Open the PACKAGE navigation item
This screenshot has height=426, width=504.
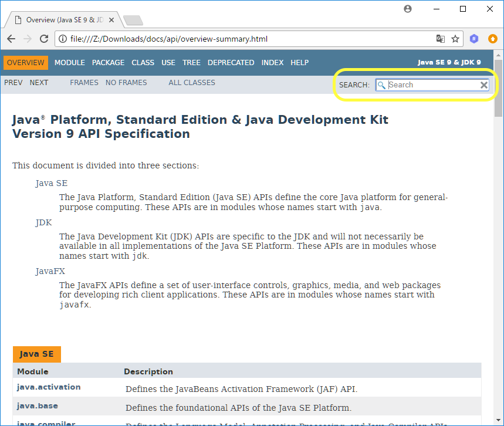[109, 63]
